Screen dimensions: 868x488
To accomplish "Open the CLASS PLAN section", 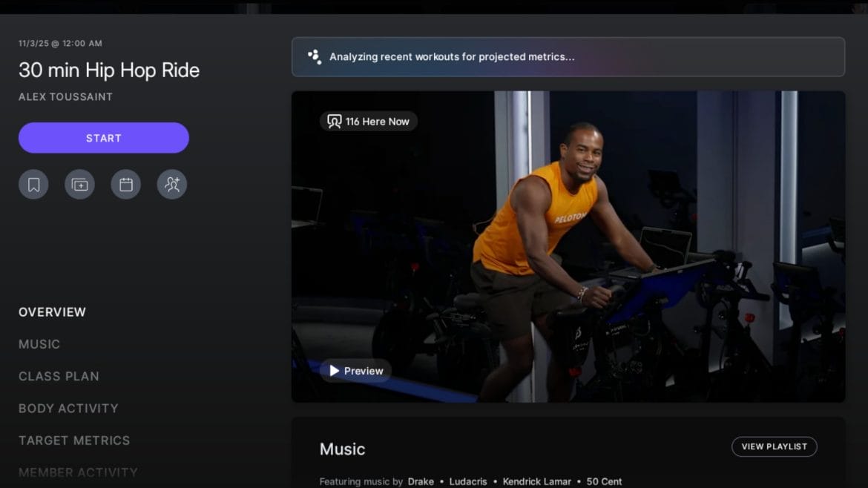I will click(59, 376).
